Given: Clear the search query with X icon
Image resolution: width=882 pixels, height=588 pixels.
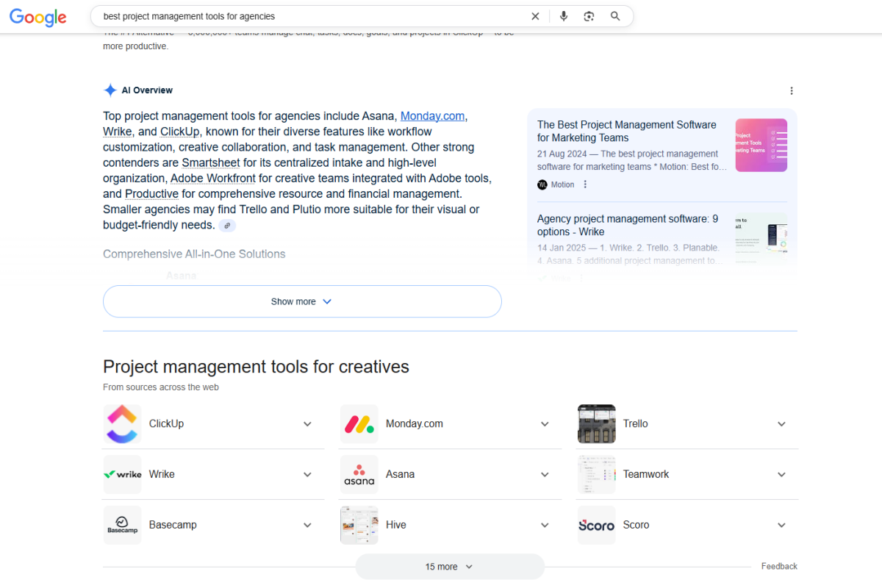Looking at the screenshot, I should 535,16.
